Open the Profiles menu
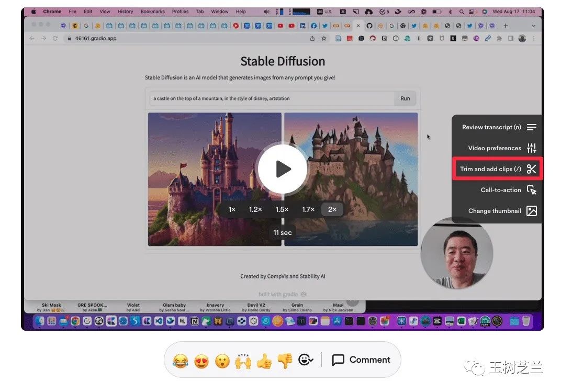561x392 pixels. click(x=181, y=12)
